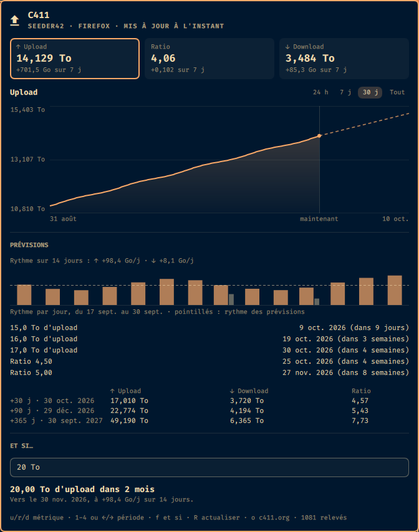Click the '+90 j · 29 déc. 2026' row label
Screen dimensions: 419x532
[52, 410]
